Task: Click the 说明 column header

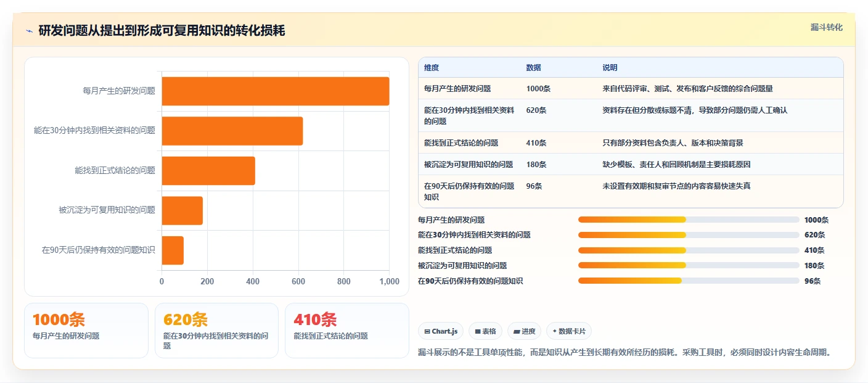Action: click(x=610, y=68)
